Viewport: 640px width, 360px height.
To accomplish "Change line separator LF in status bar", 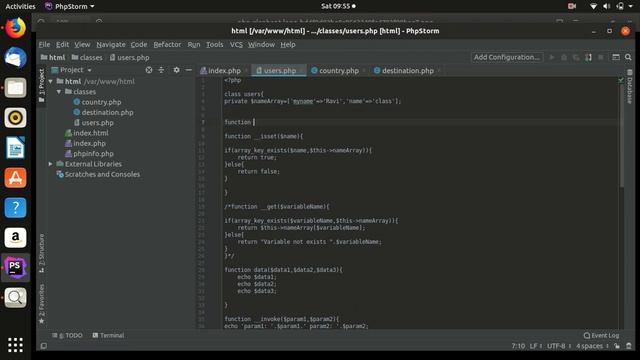I will pos(536,346).
